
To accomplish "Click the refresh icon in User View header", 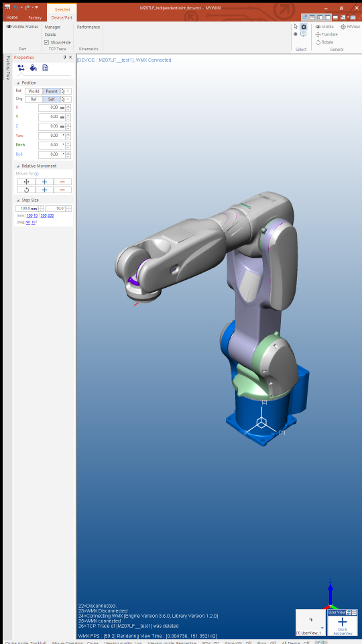I will (x=349, y=612).
